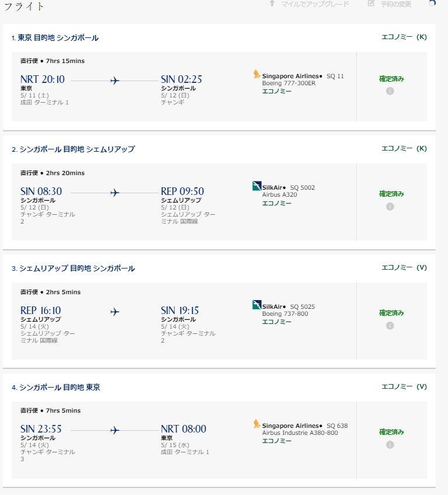Click the airplane icon on NRT to SIN route
448x495 pixels.
click(x=114, y=81)
